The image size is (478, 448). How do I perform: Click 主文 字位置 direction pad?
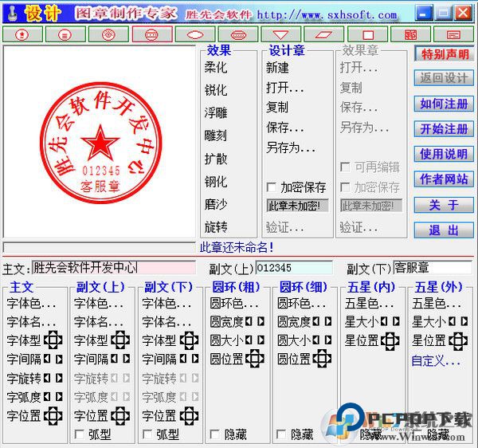coord(53,415)
